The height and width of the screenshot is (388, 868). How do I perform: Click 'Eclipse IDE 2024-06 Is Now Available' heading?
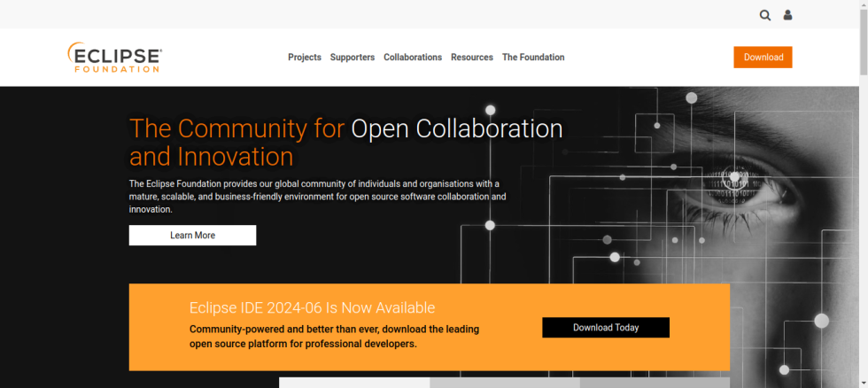pos(312,307)
